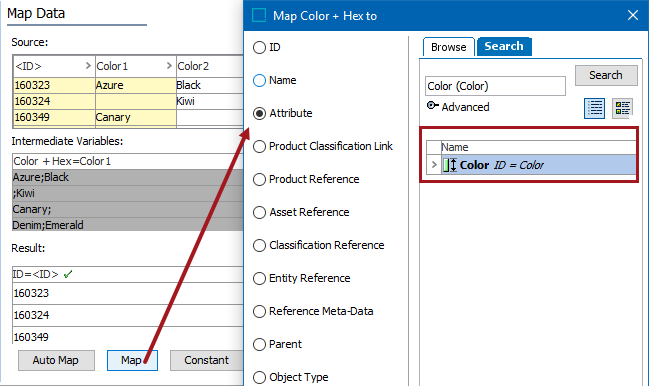
Task: Click the Color attribute type icon
Action: [x=450, y=165]
